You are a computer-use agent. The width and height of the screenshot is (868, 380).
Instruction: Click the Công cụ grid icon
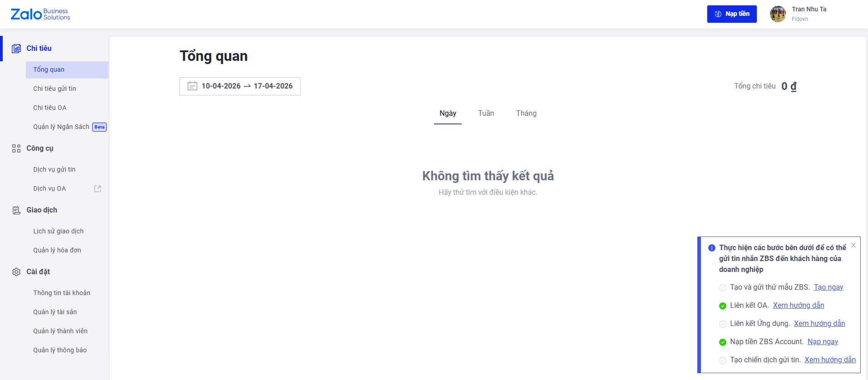pyautogui.click(x=16, y=148)
